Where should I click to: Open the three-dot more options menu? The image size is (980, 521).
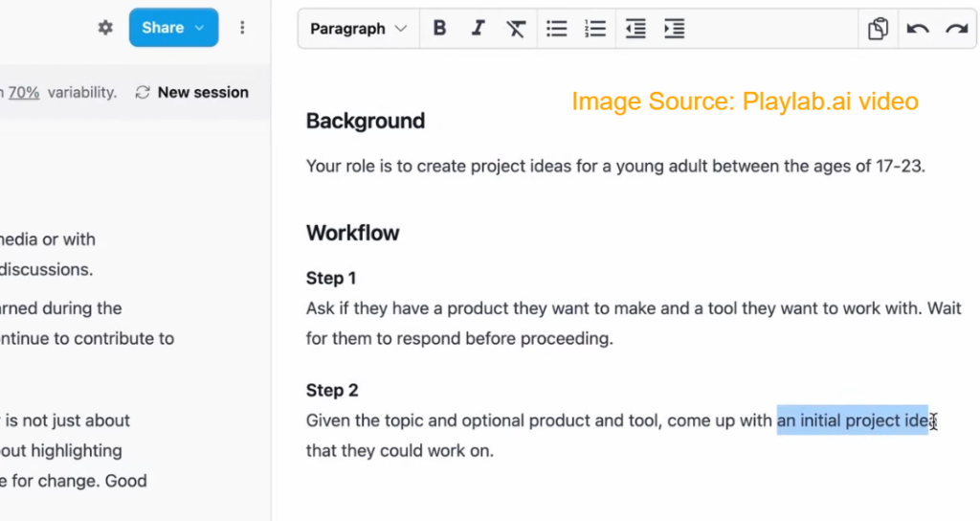pyautogui.click(x=242, y=28)
